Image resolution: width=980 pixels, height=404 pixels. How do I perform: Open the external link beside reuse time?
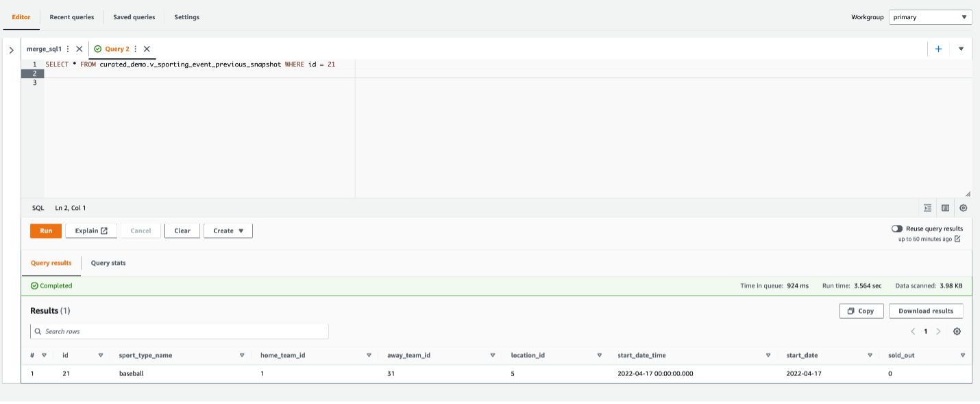tap(957, 239)
